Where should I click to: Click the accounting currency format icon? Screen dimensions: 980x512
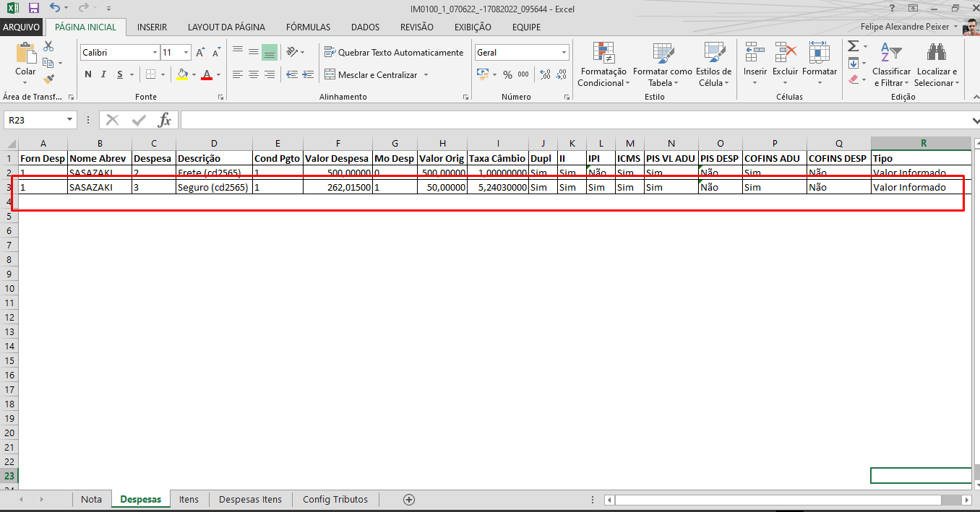tap(483, 74)
